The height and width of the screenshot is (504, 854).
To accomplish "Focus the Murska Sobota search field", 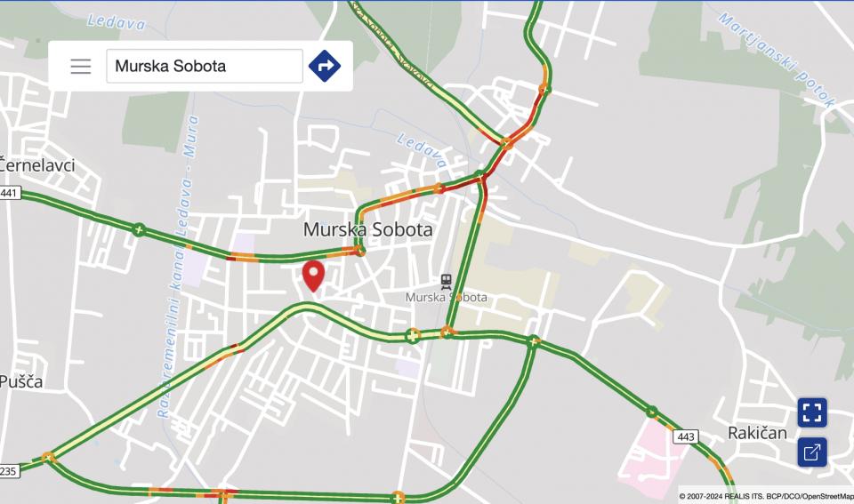I will pos(205,67).
